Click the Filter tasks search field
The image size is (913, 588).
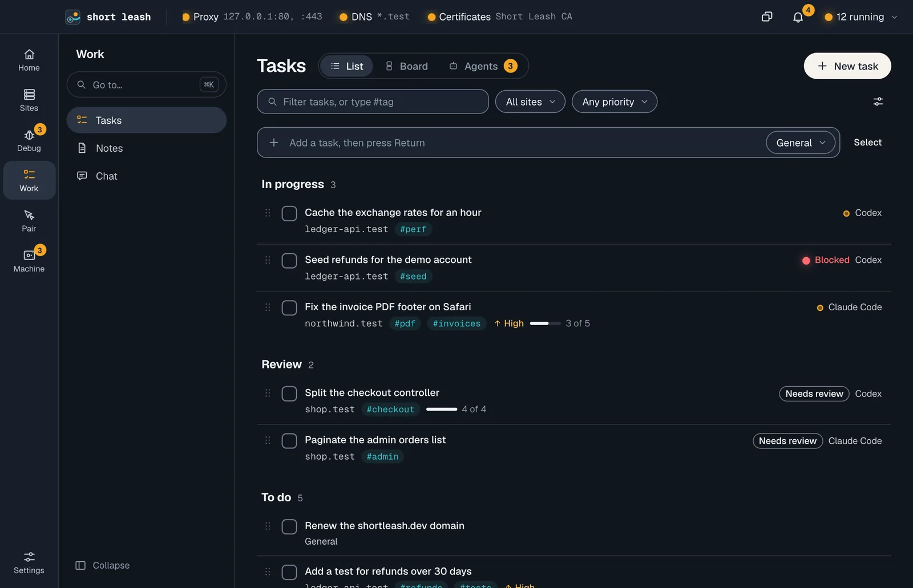pyautogui.click(x=373, y=102)
